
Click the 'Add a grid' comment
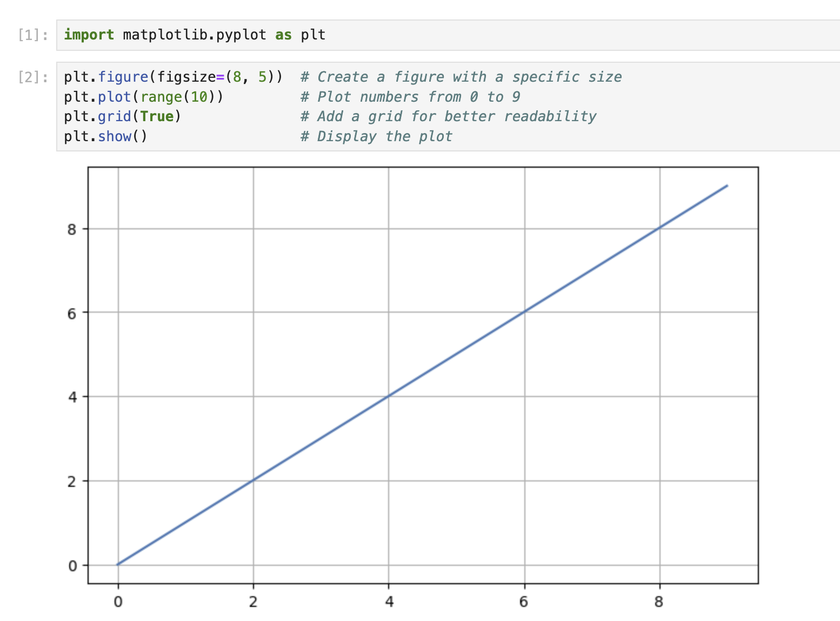448,117
